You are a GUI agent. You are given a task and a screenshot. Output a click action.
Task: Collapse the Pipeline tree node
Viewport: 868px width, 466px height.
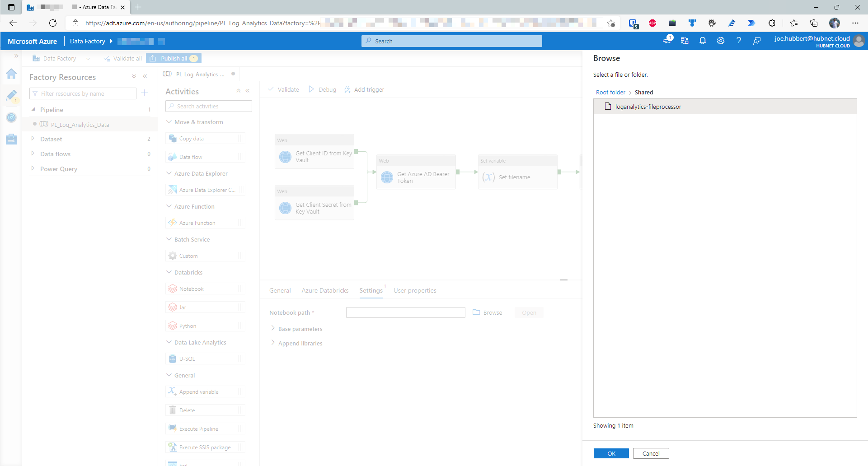[x=33, y=109]
